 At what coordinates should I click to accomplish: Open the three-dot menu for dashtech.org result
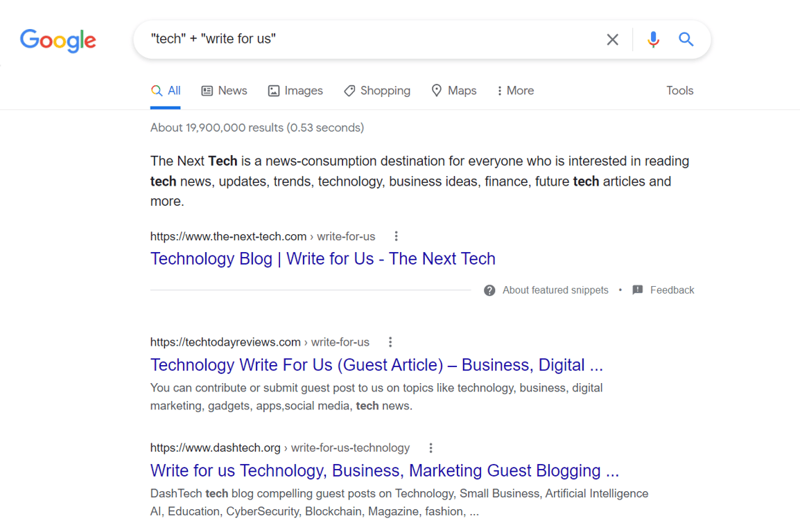click(x=431, y=447)
